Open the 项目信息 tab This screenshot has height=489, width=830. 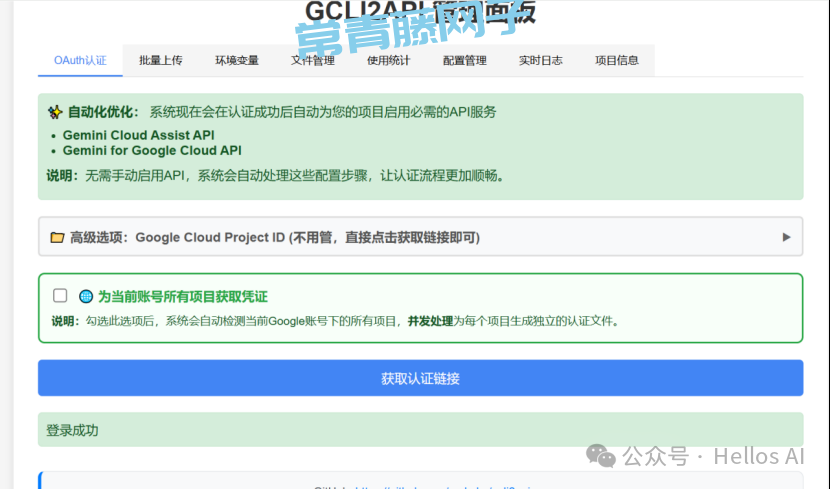click(617, 60)
